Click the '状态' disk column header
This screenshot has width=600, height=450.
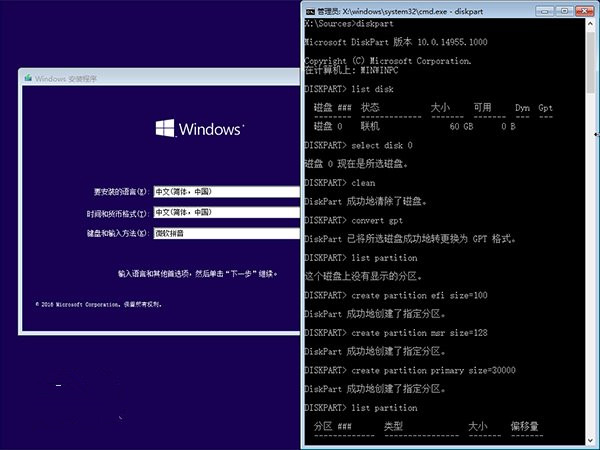point(370,108)
